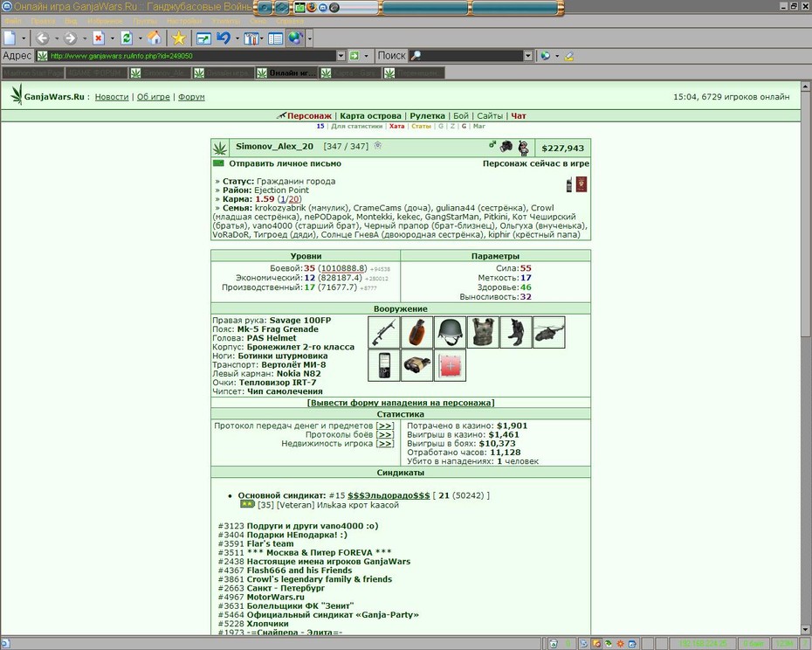Image resolution: width=812 pixels, height=650 pixels.
Task: Switch to the GAME ФОРУМ tab
Action: tap(96, 73)
